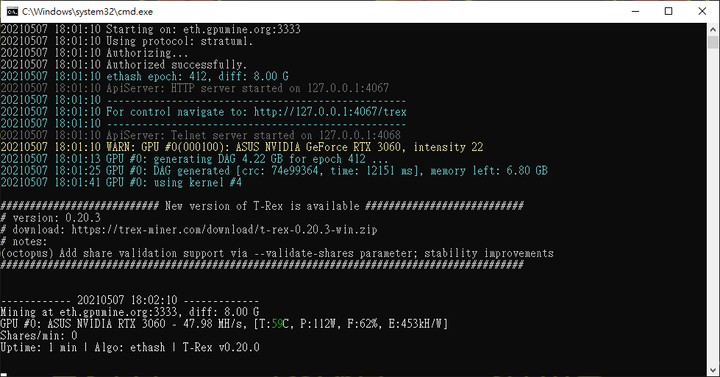
Task: Click the '# version: 0.20.3' line
Action: 51,218
